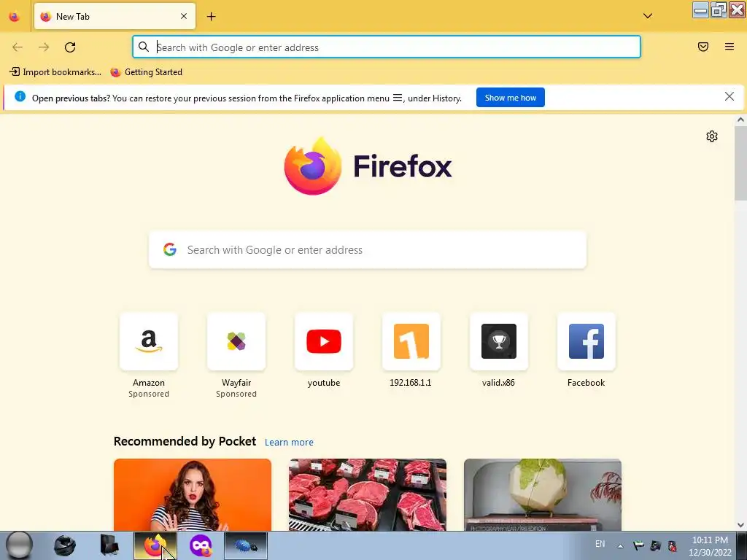Click the black helmet taskbar icon
The image size is (747, 560).
[65, 545]
